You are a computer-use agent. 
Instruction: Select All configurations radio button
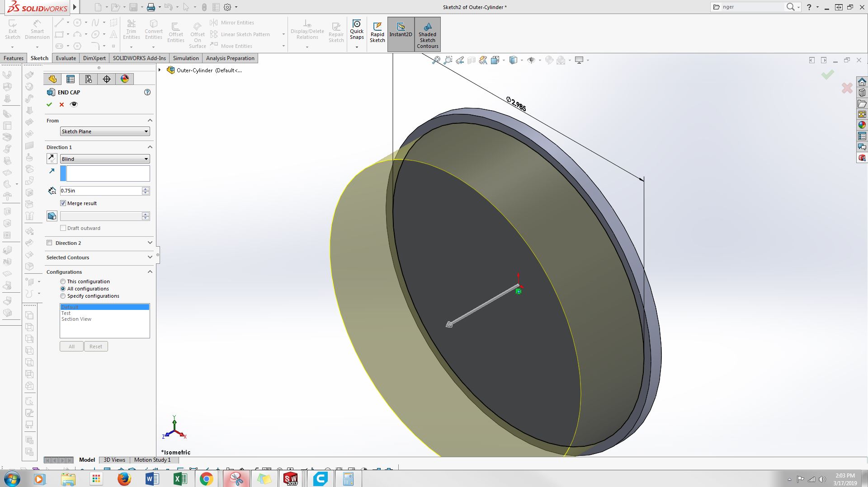pos(63,289)
